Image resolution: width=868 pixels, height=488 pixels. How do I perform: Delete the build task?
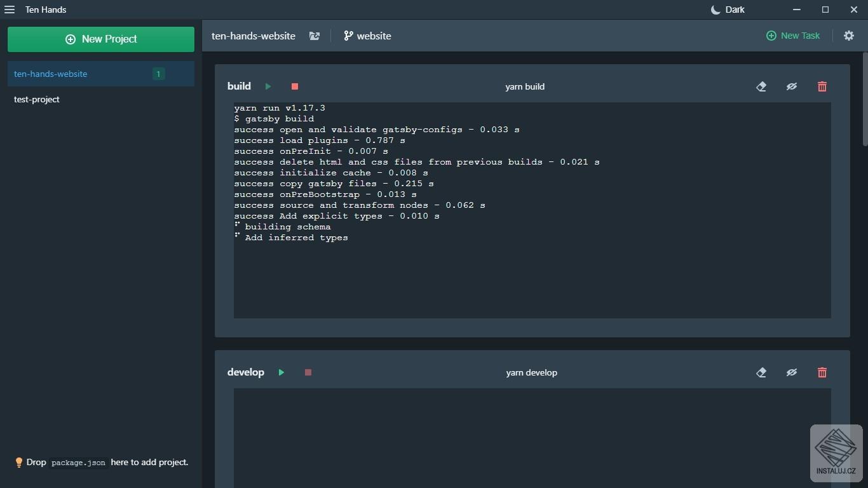822,86
